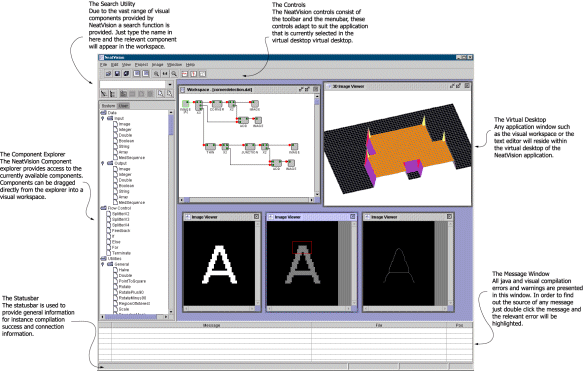Click the component explorer vertical scrollbar

171,212
